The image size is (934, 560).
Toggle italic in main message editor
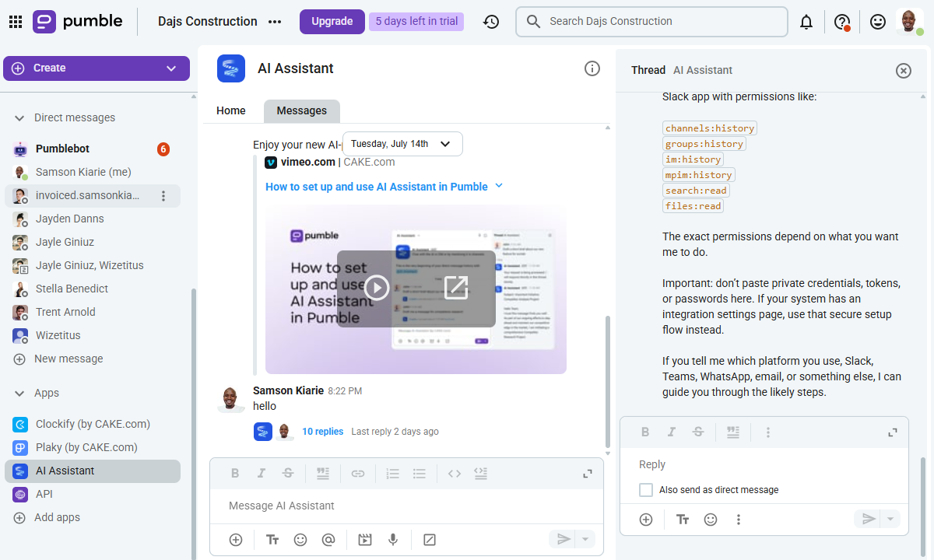(262, 473)
